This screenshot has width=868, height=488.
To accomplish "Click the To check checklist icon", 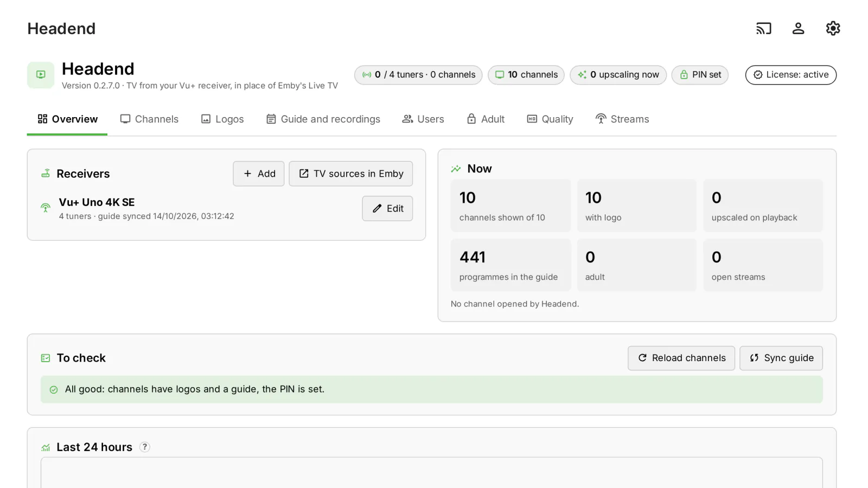I will tap(46, 358).
